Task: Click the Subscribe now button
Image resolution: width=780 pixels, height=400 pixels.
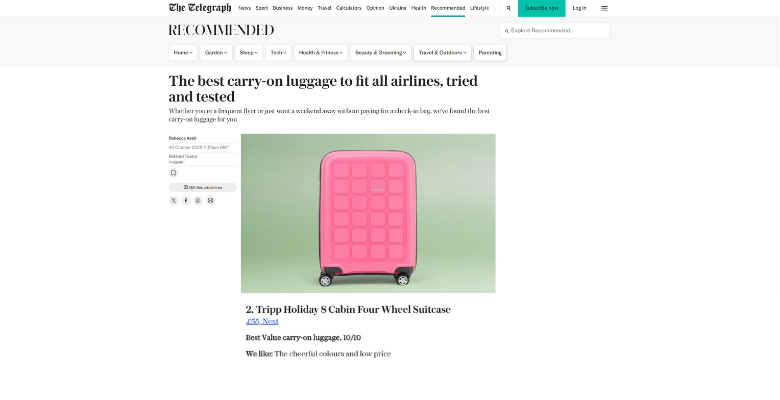Action: click(x=541, y=8)
